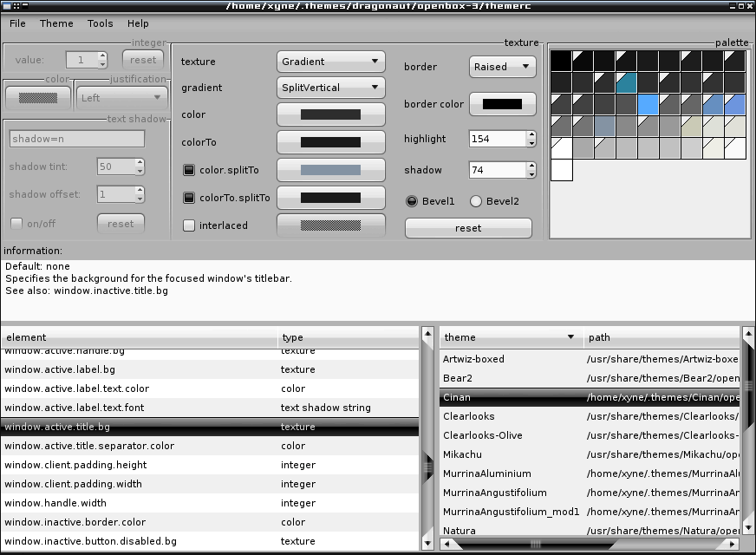Click the splitter handle between the lists

[x=427, y=467]
